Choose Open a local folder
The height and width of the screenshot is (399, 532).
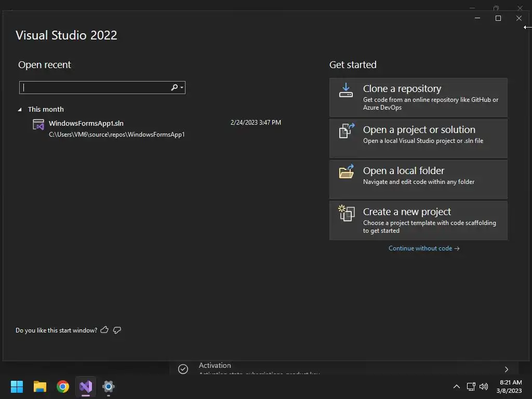[x=418, y=179]
